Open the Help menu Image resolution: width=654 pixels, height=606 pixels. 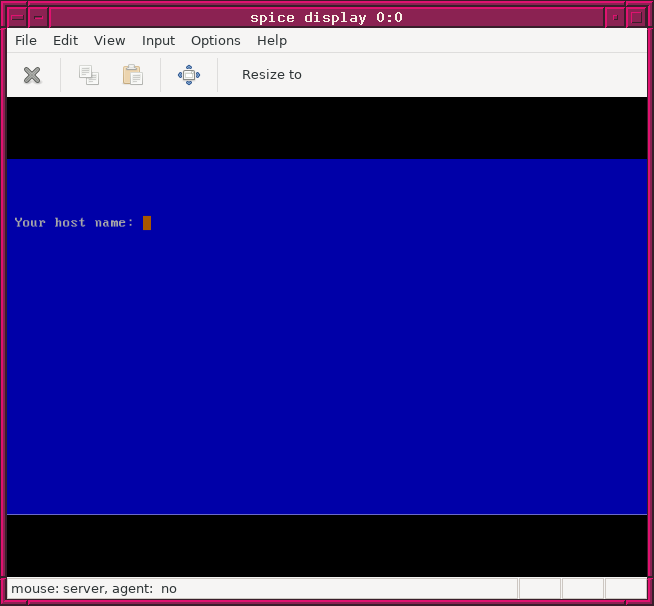click(272, 40)
